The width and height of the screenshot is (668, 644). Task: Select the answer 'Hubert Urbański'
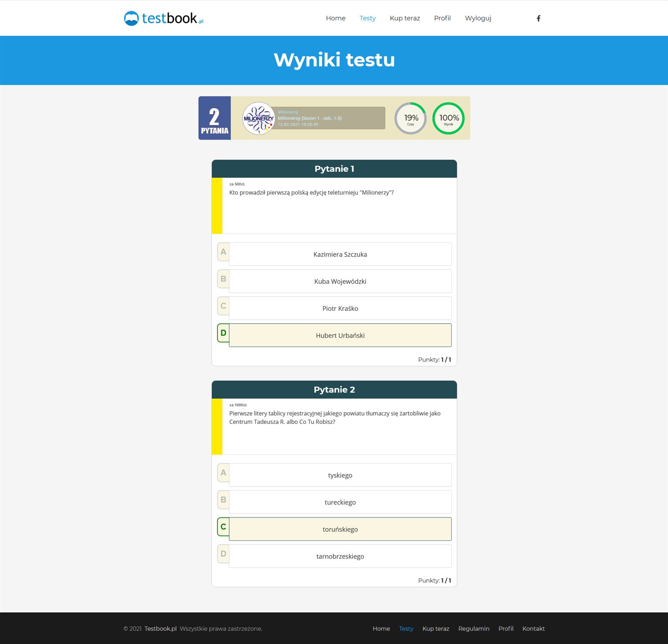tap(340, 335)
